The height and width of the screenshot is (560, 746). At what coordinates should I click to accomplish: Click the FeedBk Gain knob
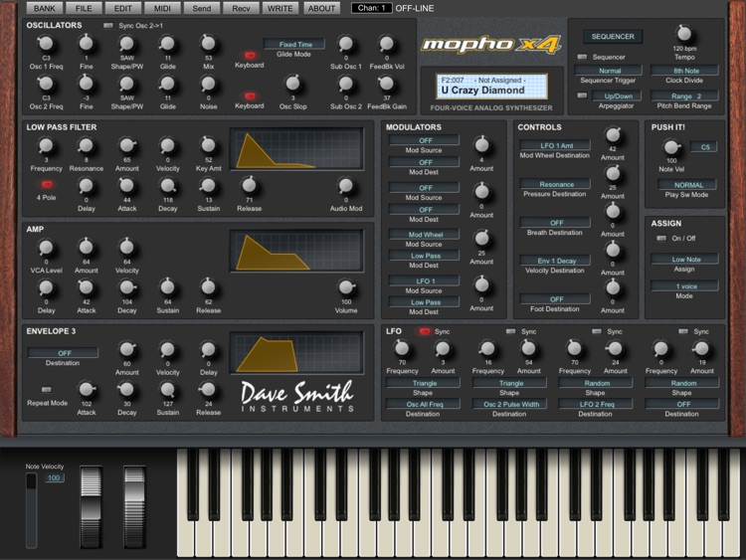pos(387,84)
